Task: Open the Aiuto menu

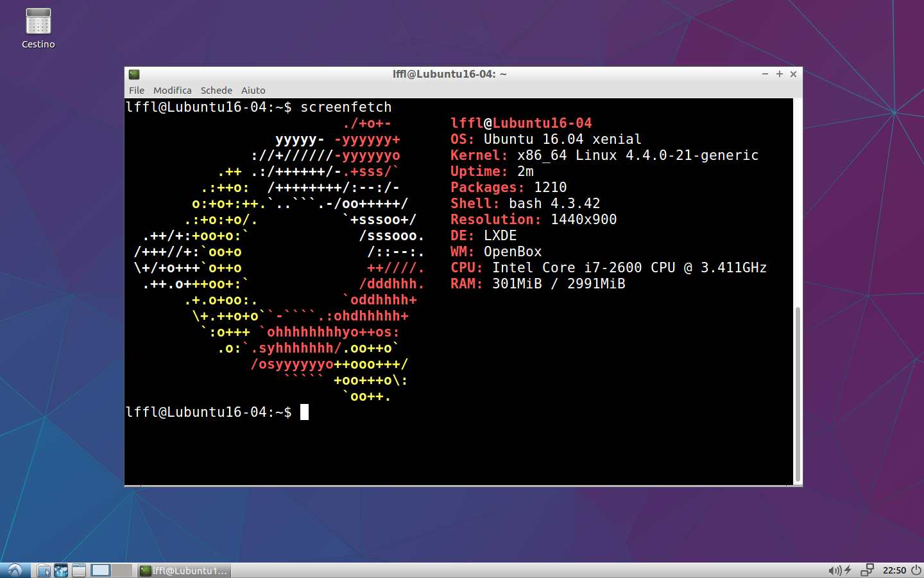Action: coord(253,91)
